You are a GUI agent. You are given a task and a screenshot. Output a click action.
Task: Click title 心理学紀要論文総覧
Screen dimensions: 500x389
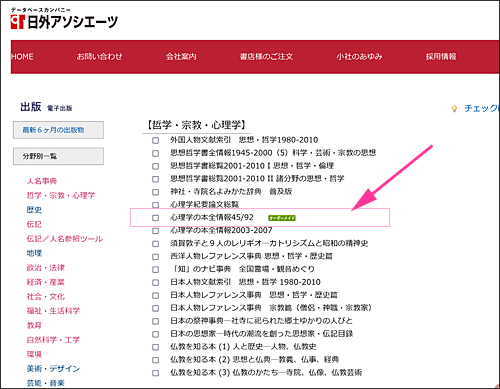[x=204, y=204]
